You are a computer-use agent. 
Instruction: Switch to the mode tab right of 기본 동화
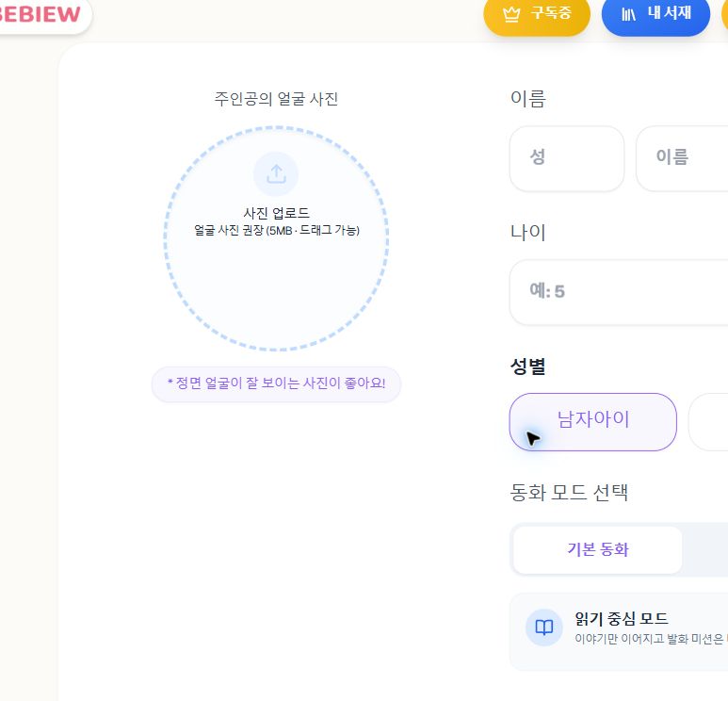click(706, 549)
